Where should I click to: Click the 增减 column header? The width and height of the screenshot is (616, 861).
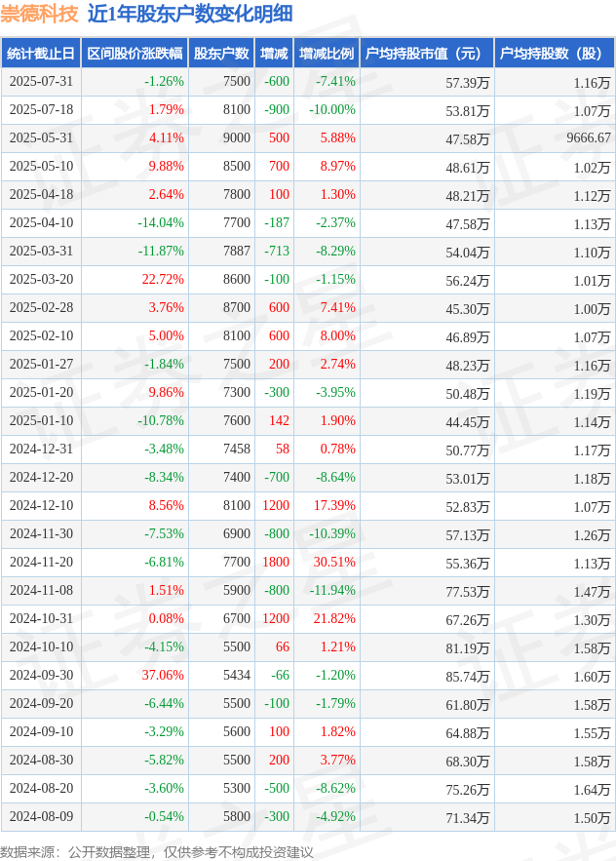click(x=274, y=54)
